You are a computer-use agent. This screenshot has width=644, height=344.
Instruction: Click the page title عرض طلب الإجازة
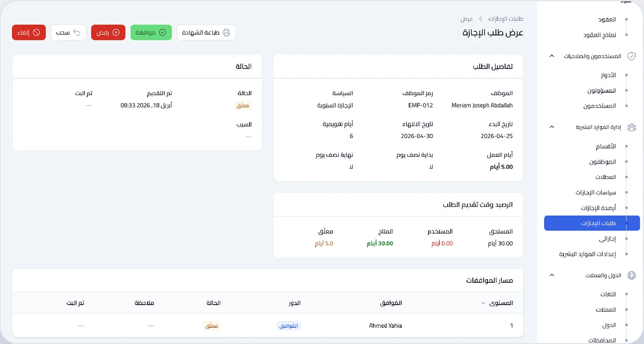[x=493, y=33]
